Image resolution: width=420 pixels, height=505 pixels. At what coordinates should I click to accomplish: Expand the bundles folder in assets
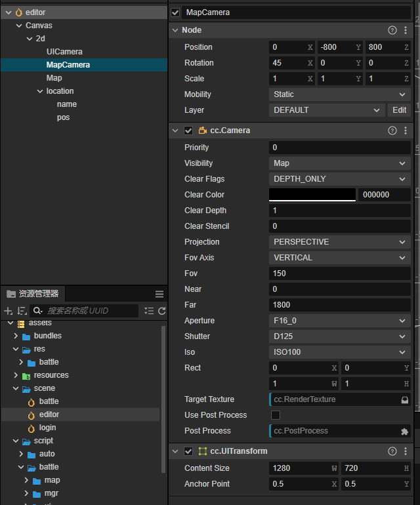[x=16, y=336]
